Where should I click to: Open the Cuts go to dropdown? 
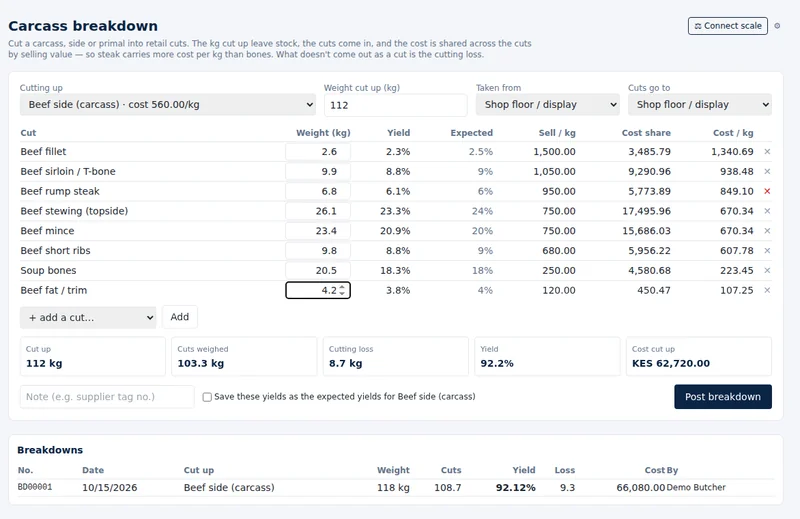tap(699, 105)
